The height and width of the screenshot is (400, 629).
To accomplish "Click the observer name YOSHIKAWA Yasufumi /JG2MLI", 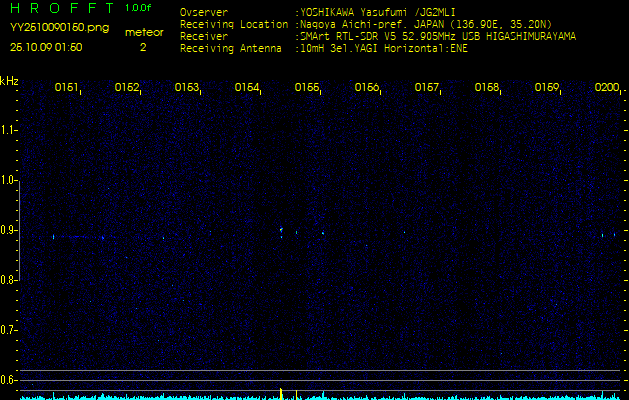I will click(378, 12).
